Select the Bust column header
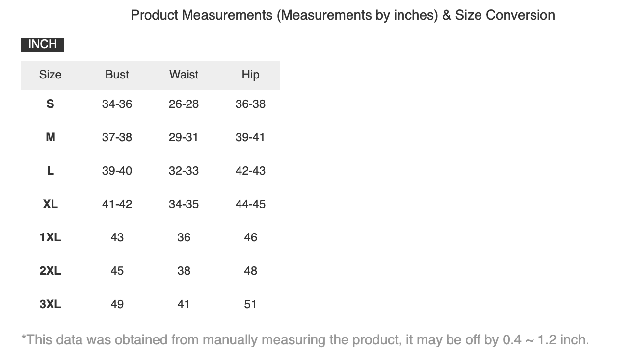Screen dimensions: 640x364 coord(117,75)
